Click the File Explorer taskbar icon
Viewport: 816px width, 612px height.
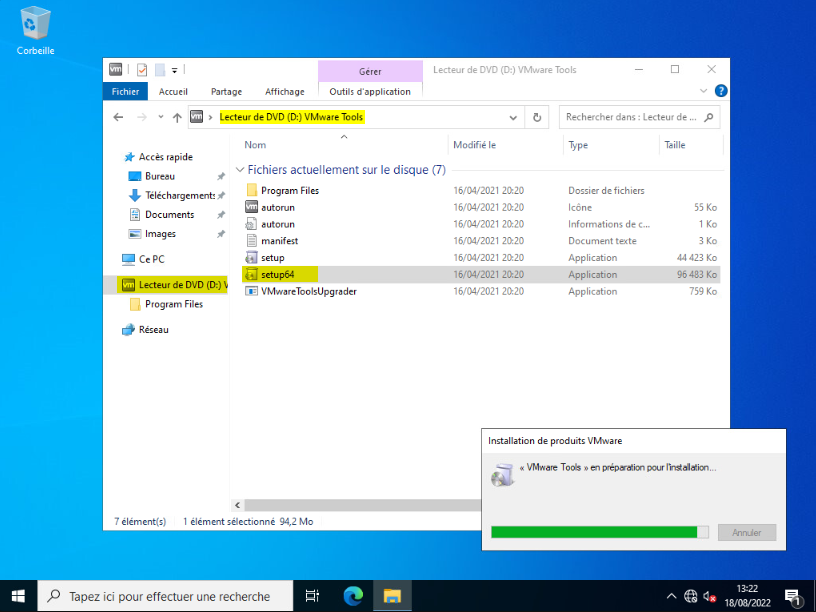click(392, 596)
